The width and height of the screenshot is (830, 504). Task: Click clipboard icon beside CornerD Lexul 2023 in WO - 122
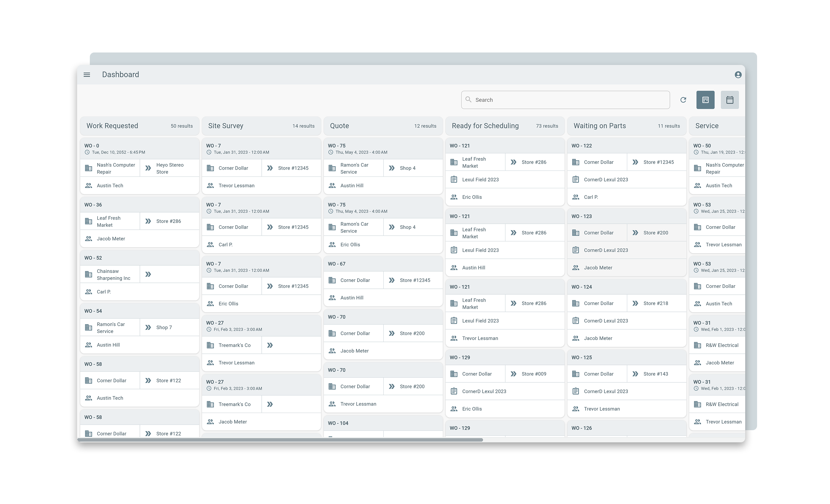tap(576, 180)
